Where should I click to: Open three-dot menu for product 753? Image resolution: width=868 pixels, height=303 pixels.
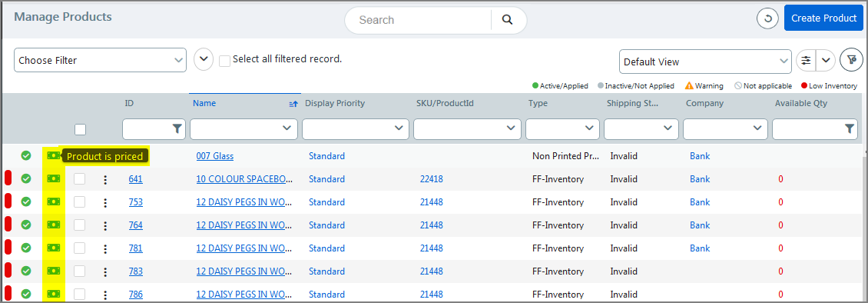click(106, 203)
